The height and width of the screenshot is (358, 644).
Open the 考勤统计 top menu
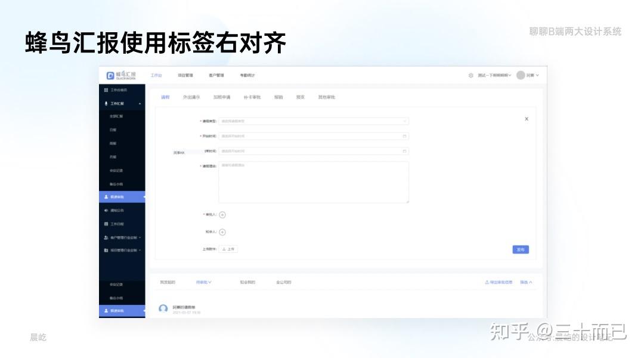coord(247,75)
